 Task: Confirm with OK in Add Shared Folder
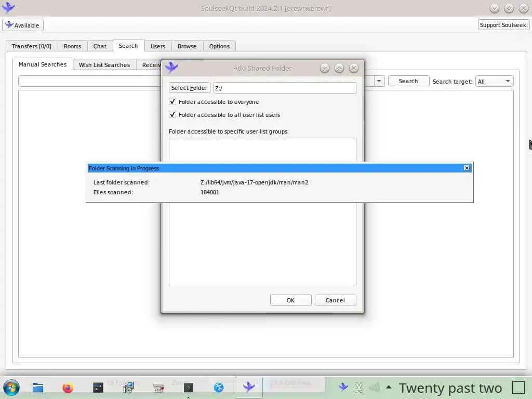click(x=291, y=300)
